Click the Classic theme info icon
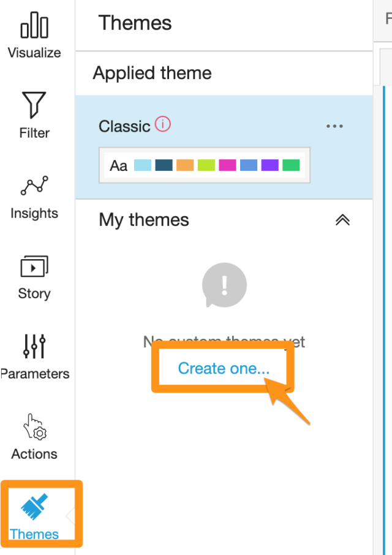This screenshot has height=555, width=392. point(163,124)
